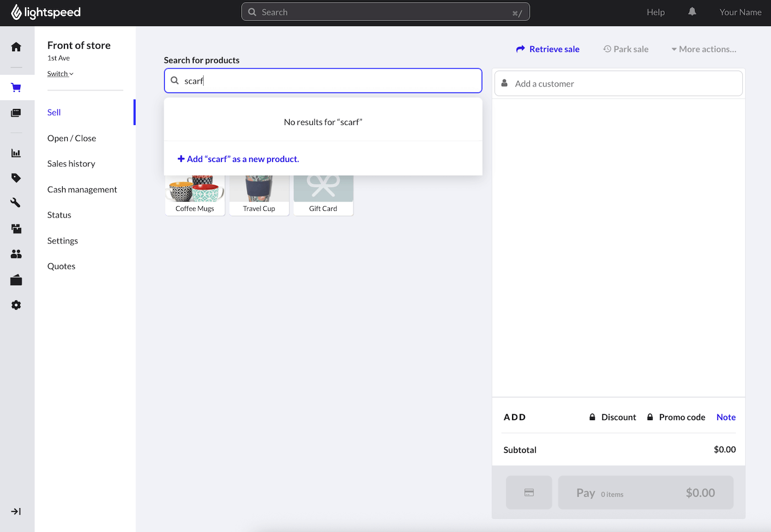
Task: Add "scarf" as a new product
Action: click(238, 159)
